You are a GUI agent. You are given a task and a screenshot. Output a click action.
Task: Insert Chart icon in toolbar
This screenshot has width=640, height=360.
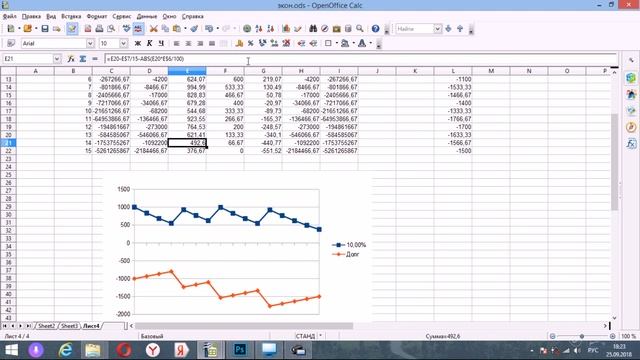point(286,29)
